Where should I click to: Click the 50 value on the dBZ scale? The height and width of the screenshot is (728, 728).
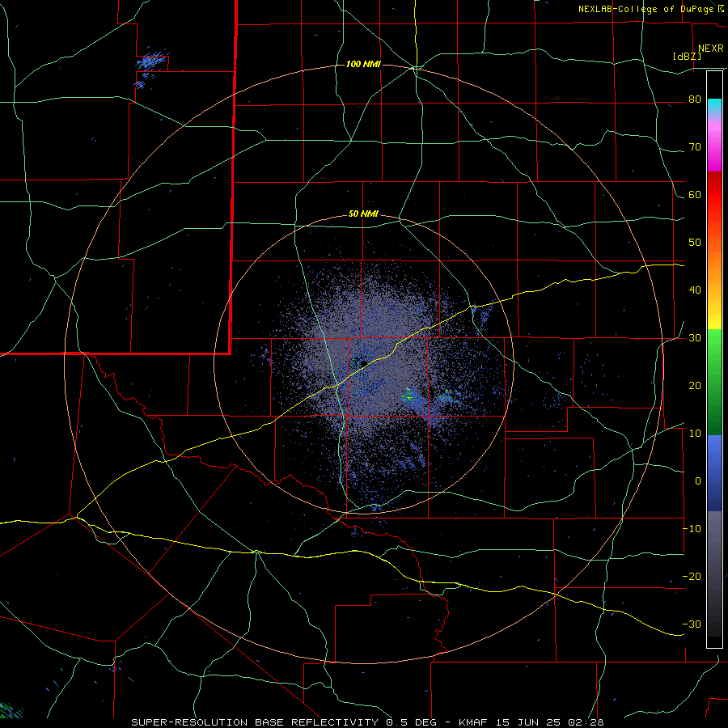(695, 243)
